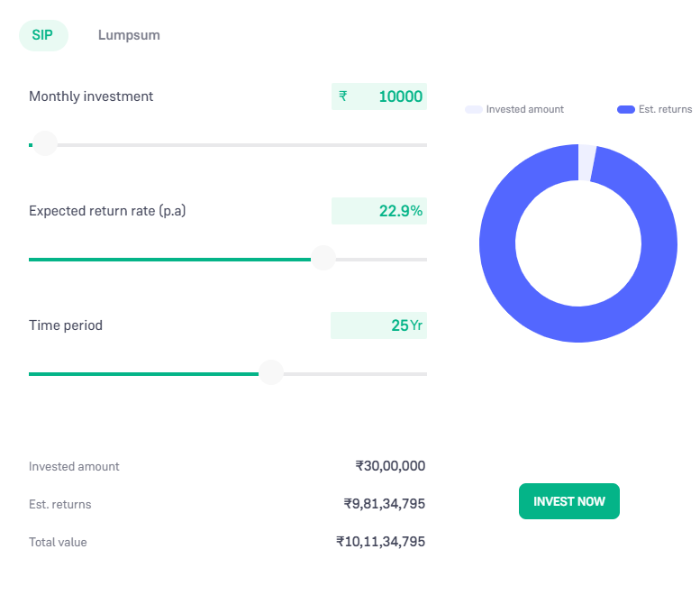Click the Monthly investment field showing 10000
Image resolution: width=700 pixels, height=595 pixels.
[379, 96]
